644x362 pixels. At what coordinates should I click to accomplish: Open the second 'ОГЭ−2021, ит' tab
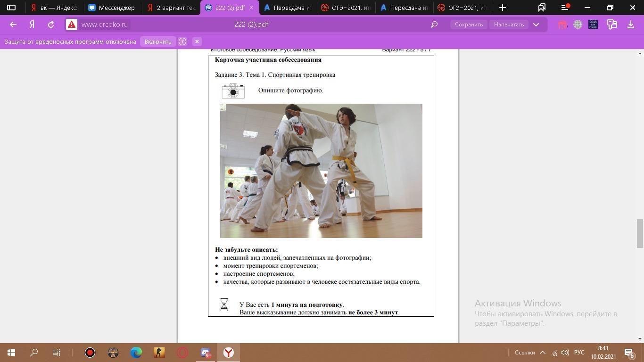tap(462, 8)
